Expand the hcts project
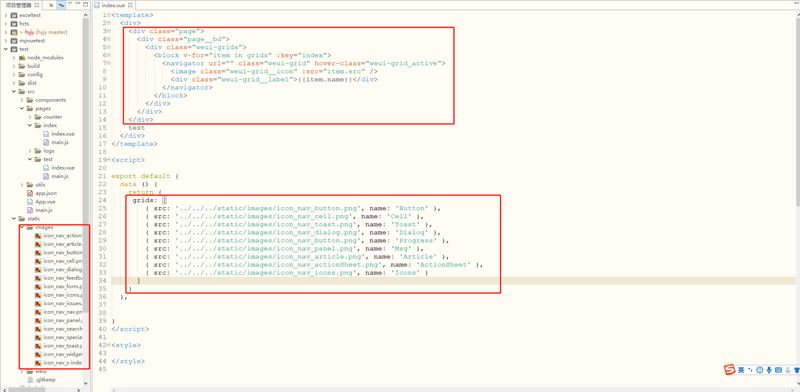The image size is (800, 392). coord(6,23)
